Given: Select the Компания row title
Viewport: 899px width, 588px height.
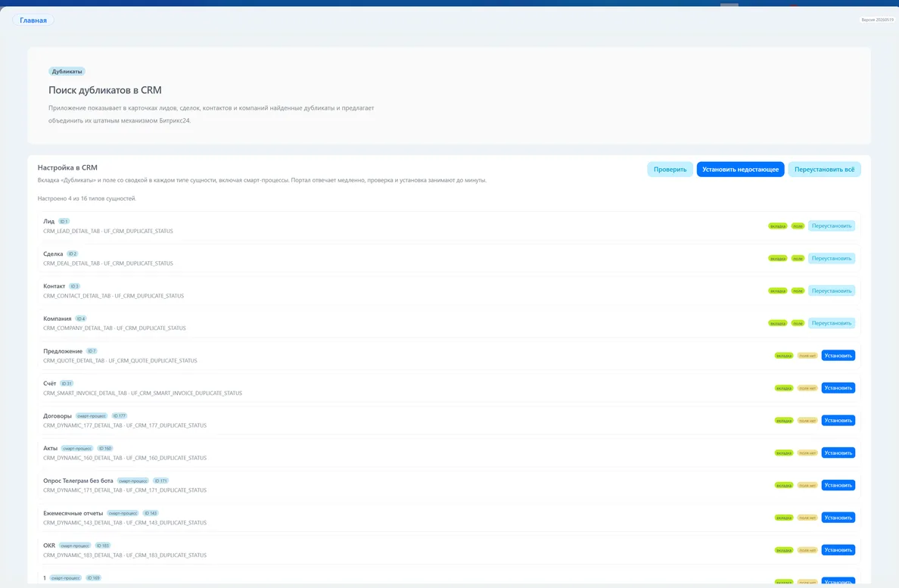Looking at the screenshot, I should pyautogui.click(x=58, y=319).
